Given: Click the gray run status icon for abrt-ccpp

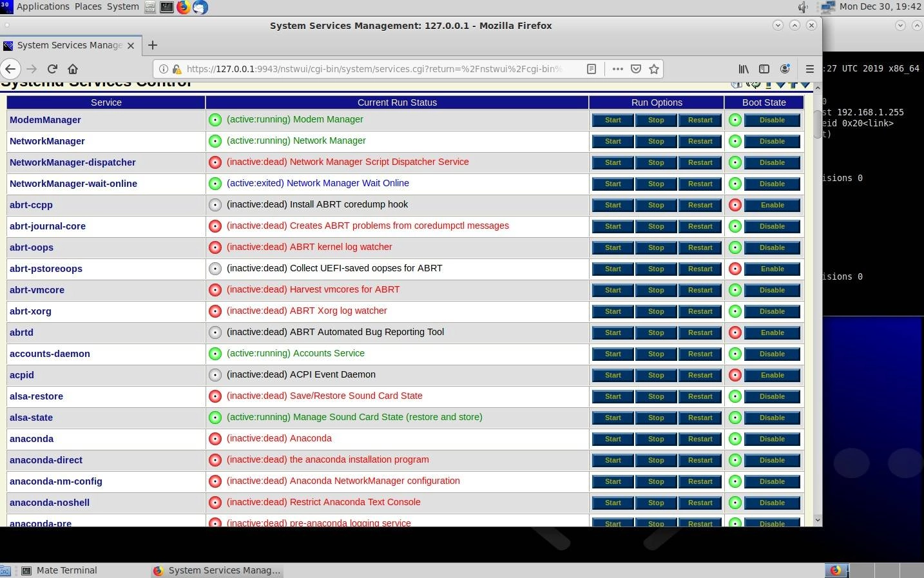Looking at the screenshot, I should click(215, 205).
